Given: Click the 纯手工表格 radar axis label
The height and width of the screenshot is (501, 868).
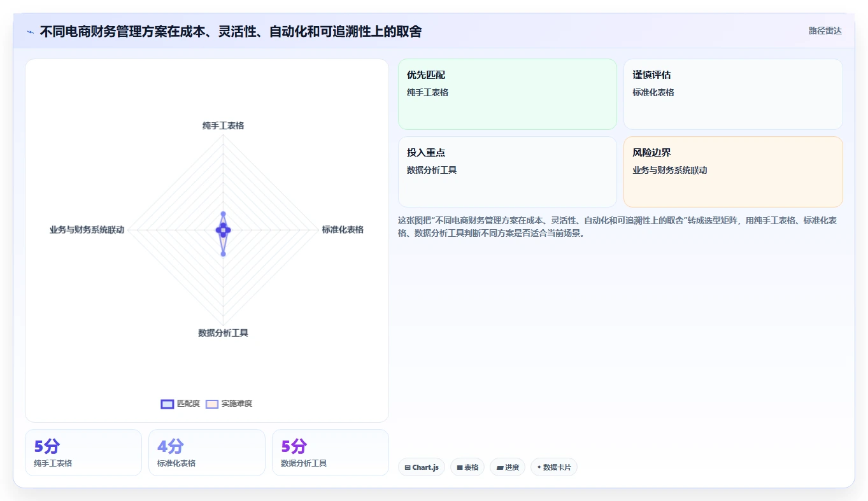Looking at the screenshot, I should (223, 125).
